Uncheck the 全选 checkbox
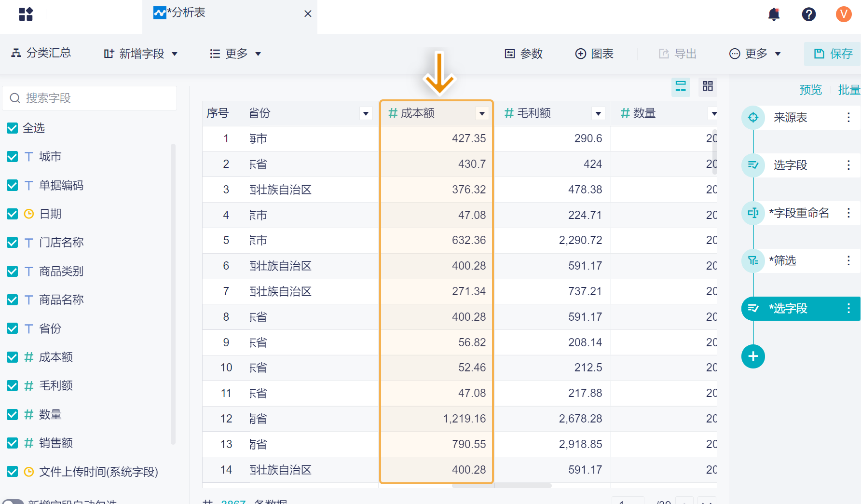 click(13, 128)
